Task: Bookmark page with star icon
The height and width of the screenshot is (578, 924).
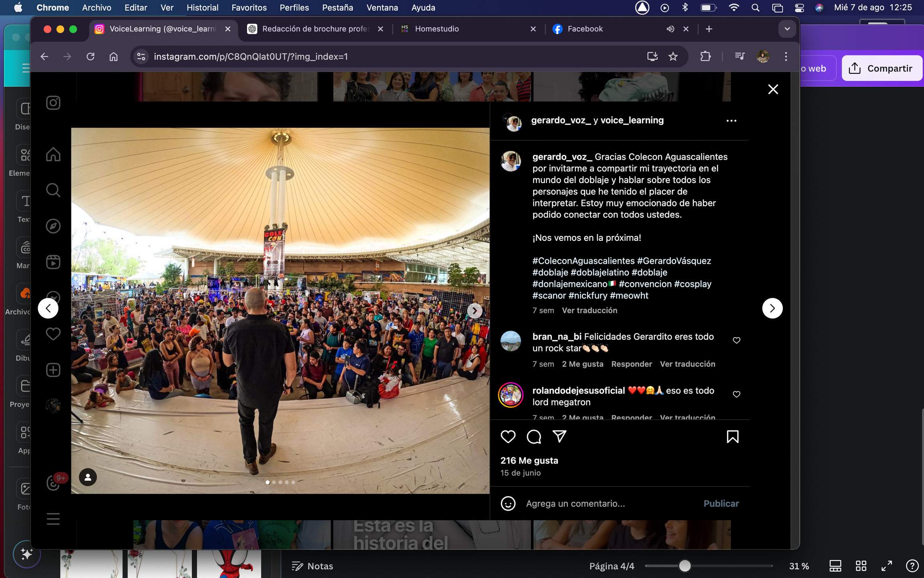Action: (673, 57)
